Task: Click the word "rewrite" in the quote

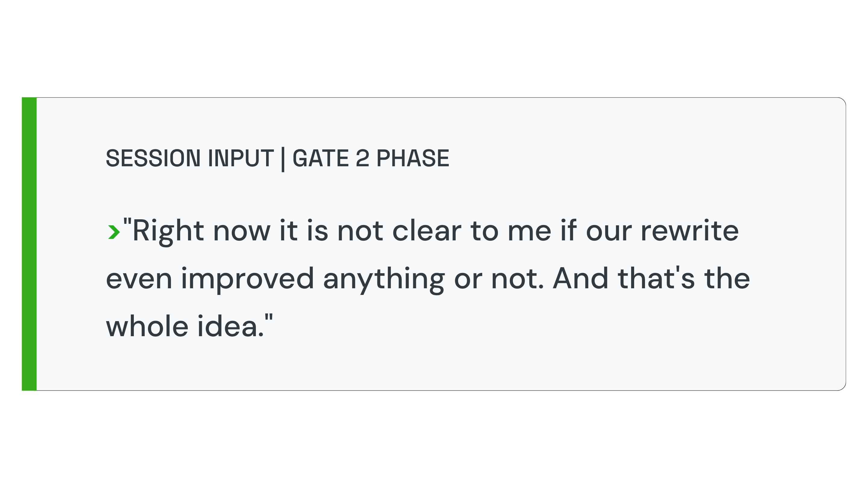Action: [x=689, y=231]
